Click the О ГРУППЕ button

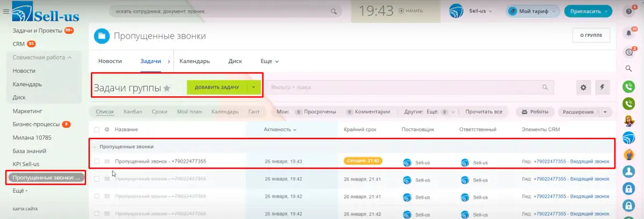591,36
